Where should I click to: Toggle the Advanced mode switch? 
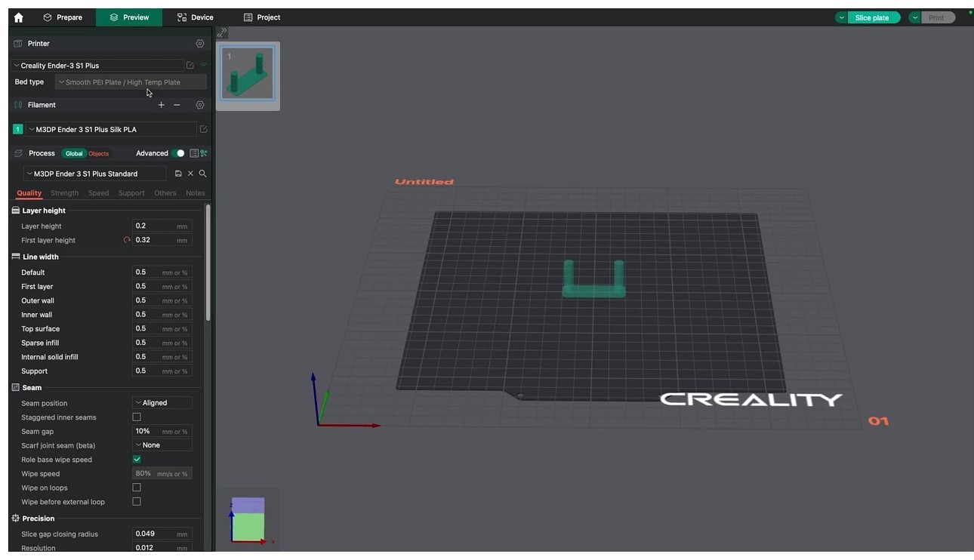click(x=178, y=153)
